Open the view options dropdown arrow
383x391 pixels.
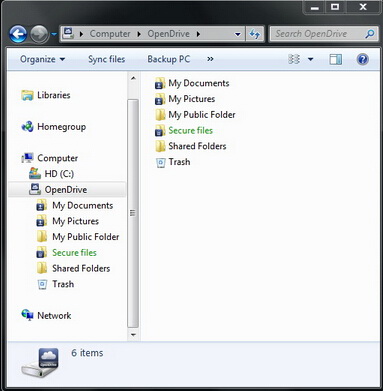click(x=310, y=60)
